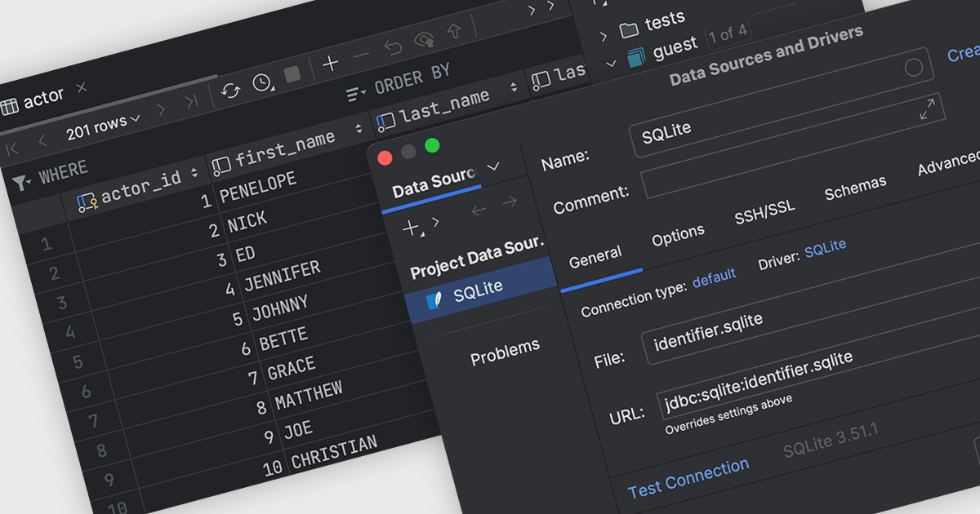Open the Advanced tab
The height and width of the screenshot is (514, 980).
pos(948,162)
